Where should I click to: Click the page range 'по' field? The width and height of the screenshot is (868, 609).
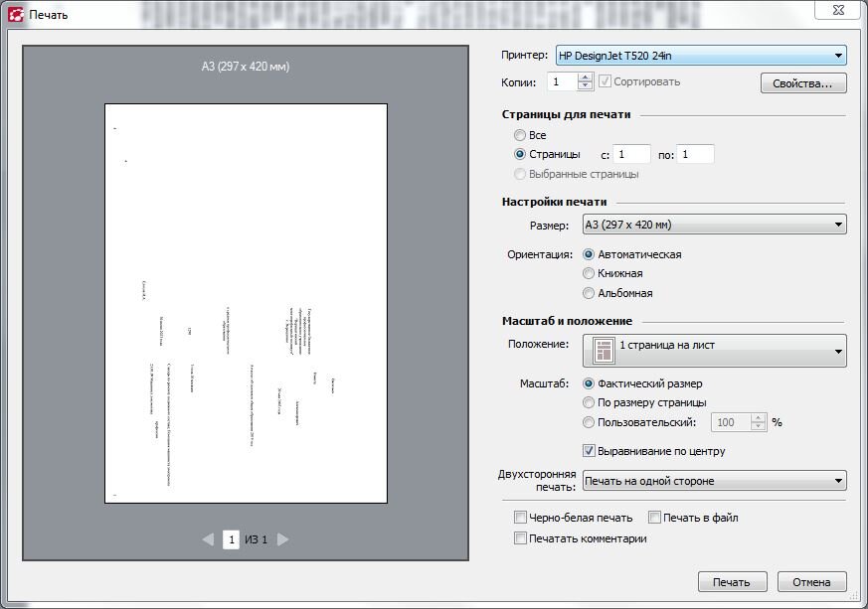pyautogui.click(x=695, y=154)
